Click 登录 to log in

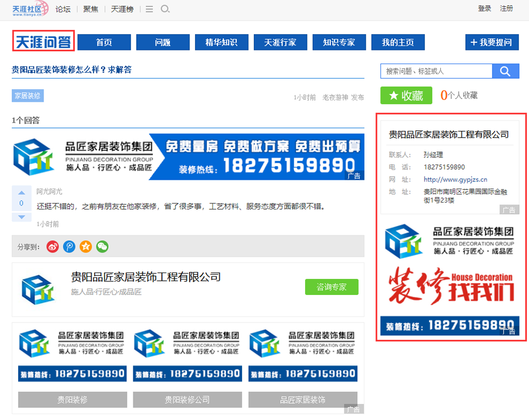[x=484, y=8]
